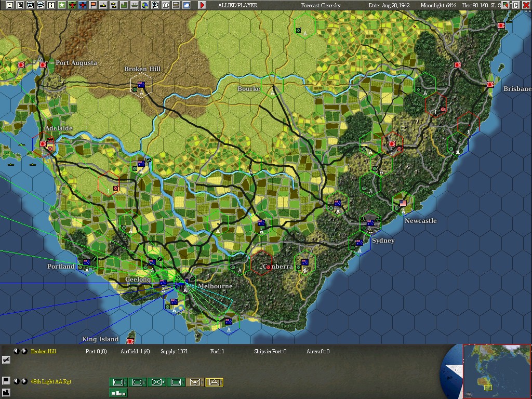This screenshot has height=399, width=532.
Task: Click the save game disk icon
Action: click(9, 5)
